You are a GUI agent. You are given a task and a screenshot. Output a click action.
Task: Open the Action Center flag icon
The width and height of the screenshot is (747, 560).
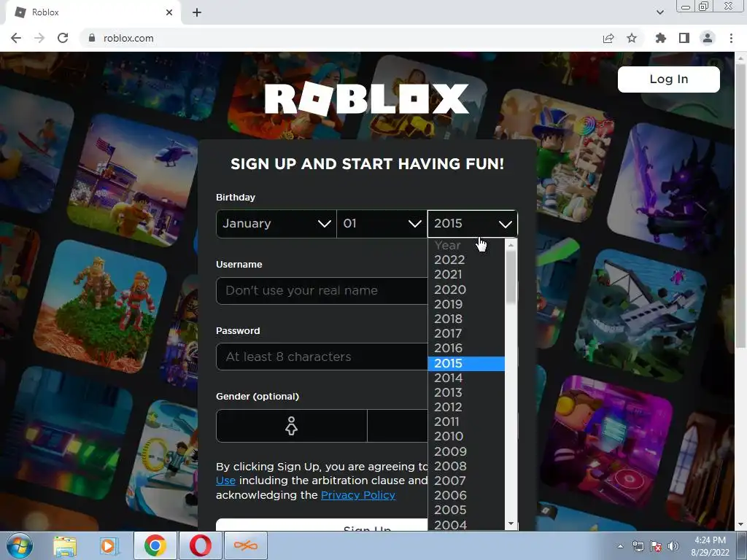coord(656,546)
